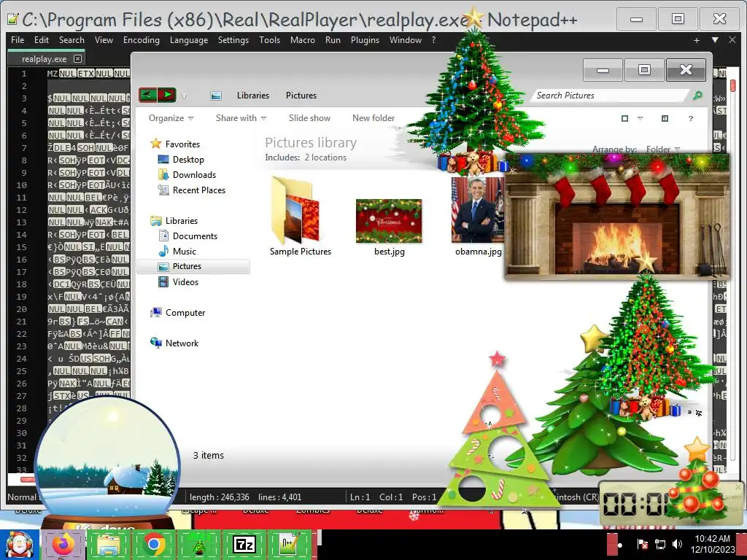Image resolution: width=747 pixels, height=560 pixels.
Task: Click the Search Pictures field
Action: (610, 96)
